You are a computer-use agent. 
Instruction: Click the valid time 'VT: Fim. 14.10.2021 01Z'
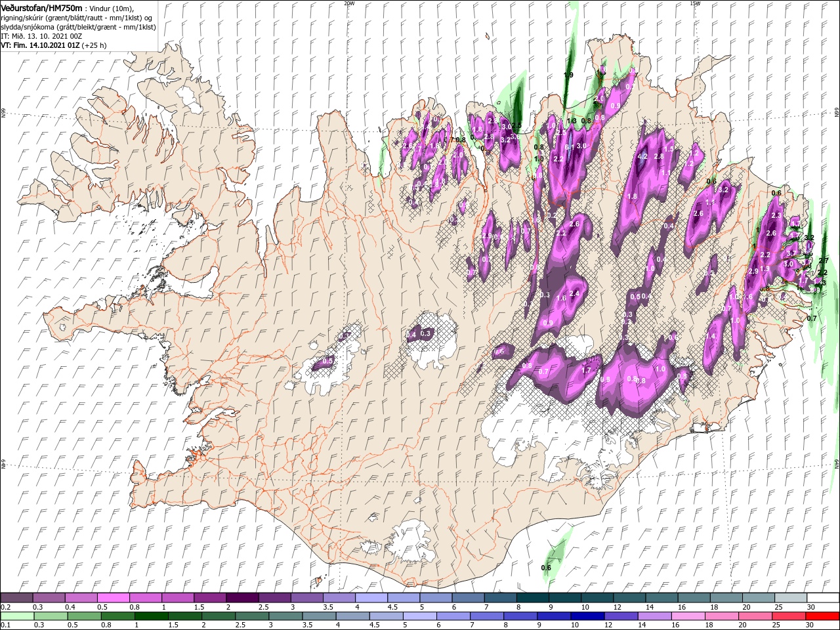click(x=41, y=45)
